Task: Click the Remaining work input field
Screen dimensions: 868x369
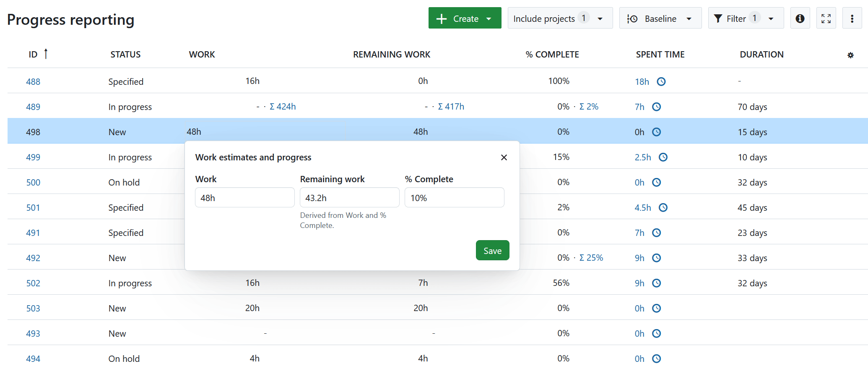Action: coord(349,198)
